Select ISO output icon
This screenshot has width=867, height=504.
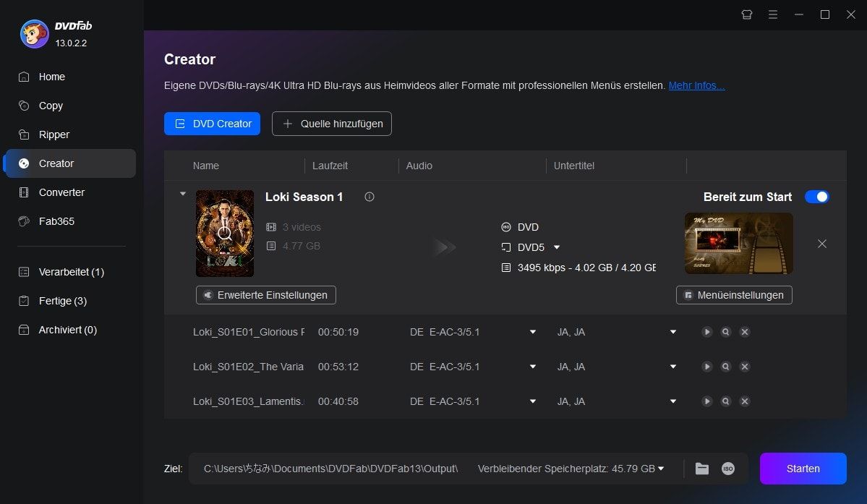point(728,469)
